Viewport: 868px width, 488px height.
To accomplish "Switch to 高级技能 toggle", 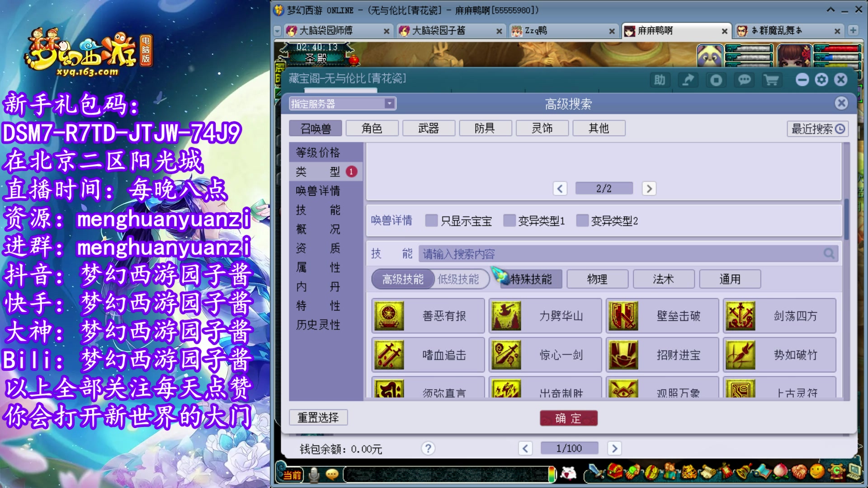I will [x=403, y=279].
